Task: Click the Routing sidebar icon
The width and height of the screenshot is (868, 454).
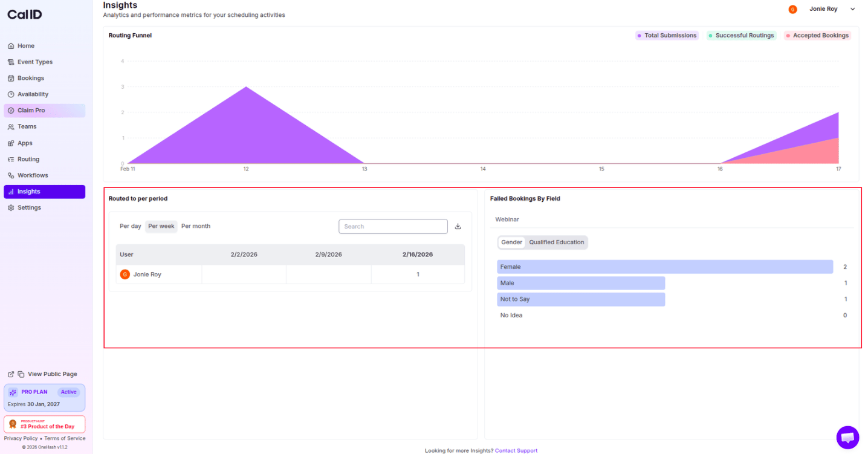Action: (x=11, y=160)
